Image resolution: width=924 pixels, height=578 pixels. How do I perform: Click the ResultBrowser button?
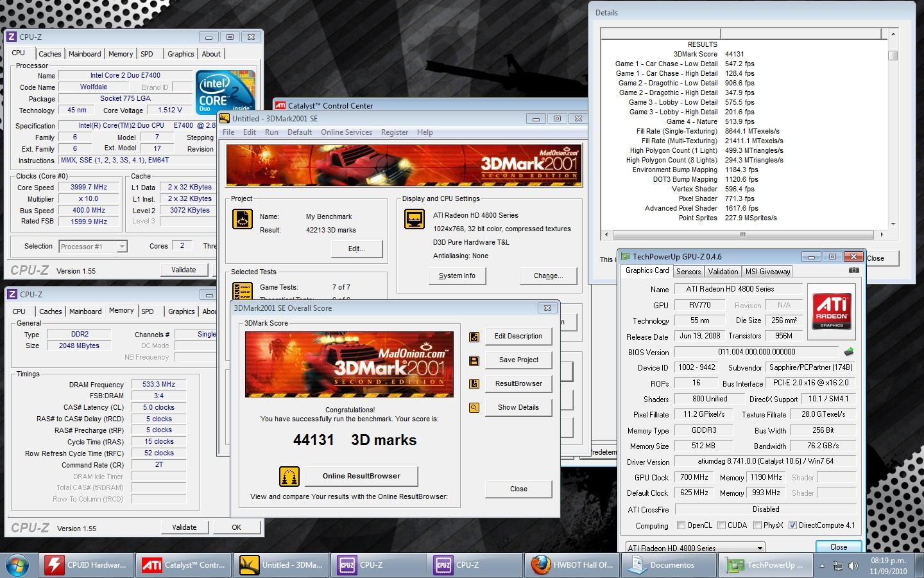pos(518,383)
